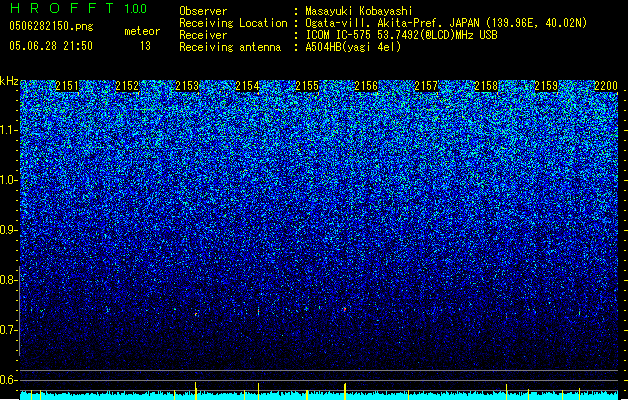This screenshot has width=629, height=400.
Task: Click the Receiving Location label
Action: [233, 23]
